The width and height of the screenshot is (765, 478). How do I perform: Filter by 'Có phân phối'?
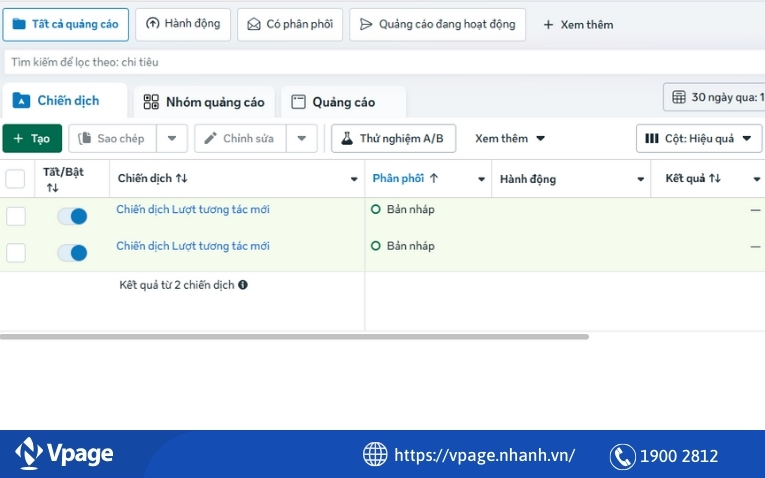(x=290, y=24)
